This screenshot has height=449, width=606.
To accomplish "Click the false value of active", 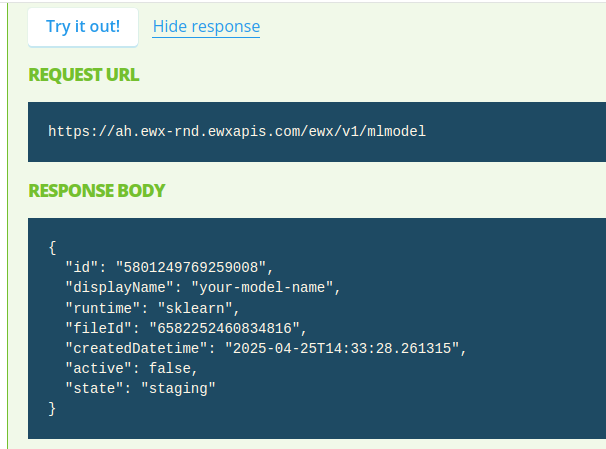I will click(170, 368).
